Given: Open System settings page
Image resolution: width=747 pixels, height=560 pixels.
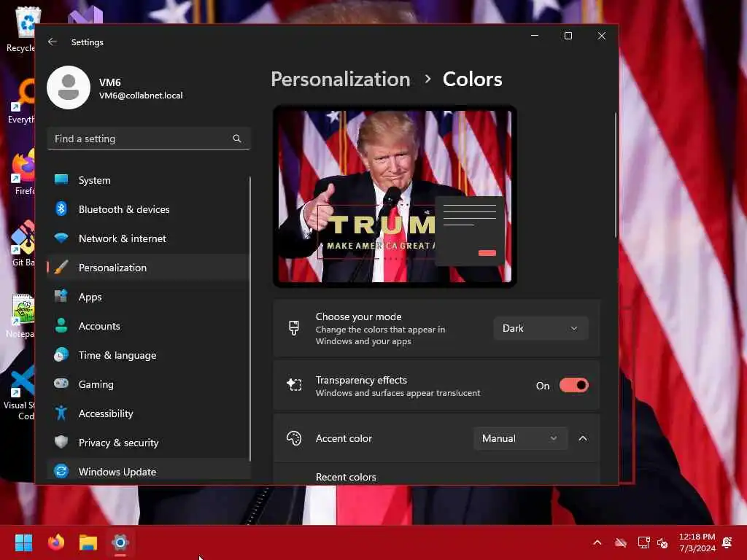Looking at the screenshot, I should coord(148,180).
